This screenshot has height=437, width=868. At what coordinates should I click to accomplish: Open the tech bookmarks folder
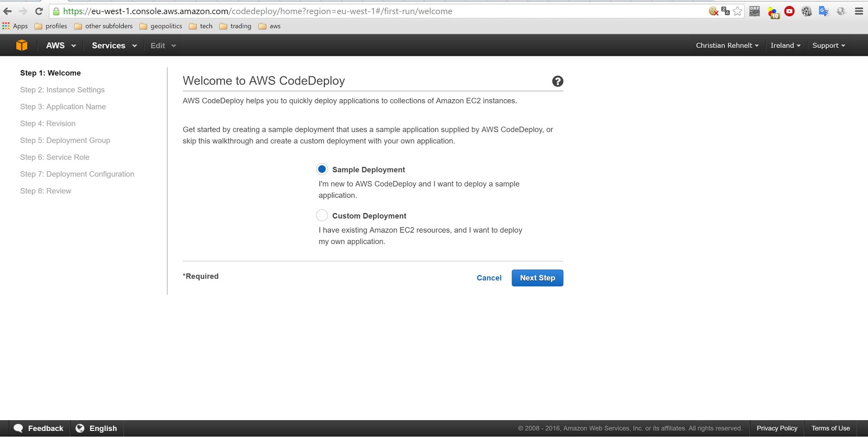pyautogui.click(x=201, y=26)
